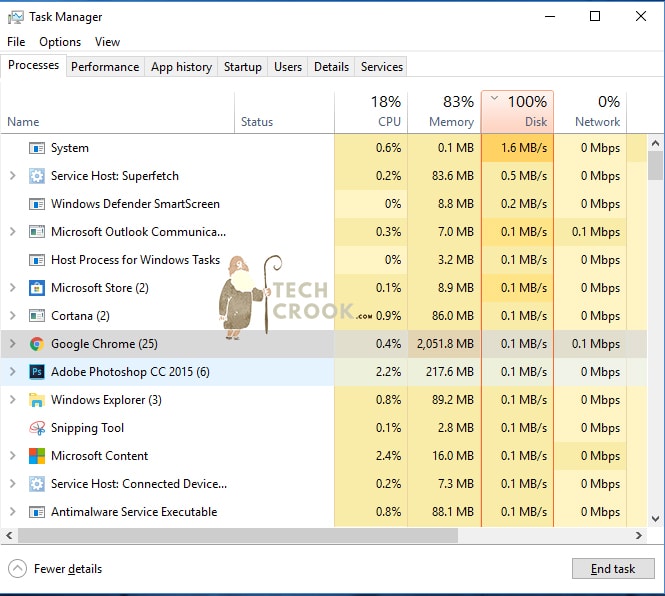Sort by the Memory column header
This screenshot has height=596, width=665.
click(444, 112)
